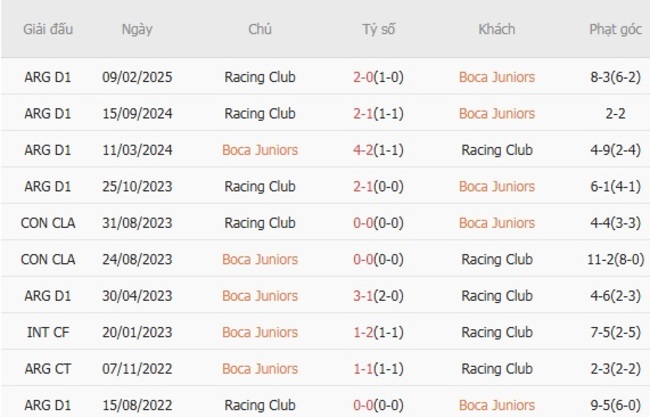The width and height of the screenshot is (650, 417).
Task: Select the INT CF league label
Action: click(48, 332)
